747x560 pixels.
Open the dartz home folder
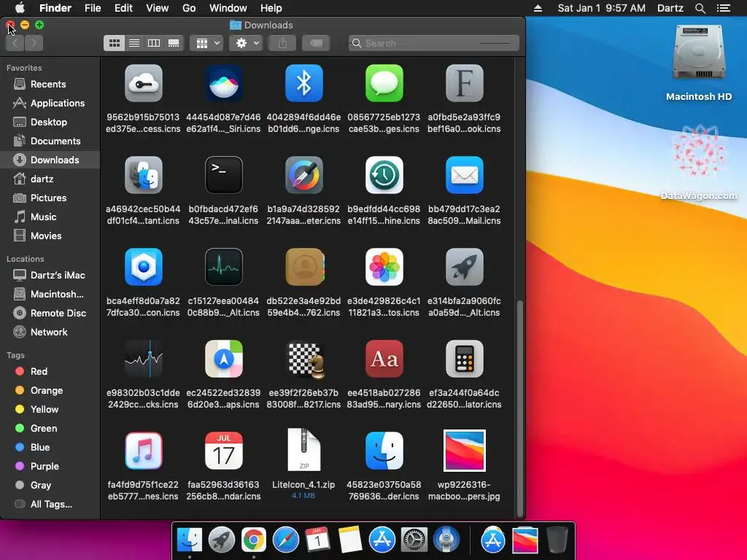tap(50, 179)
